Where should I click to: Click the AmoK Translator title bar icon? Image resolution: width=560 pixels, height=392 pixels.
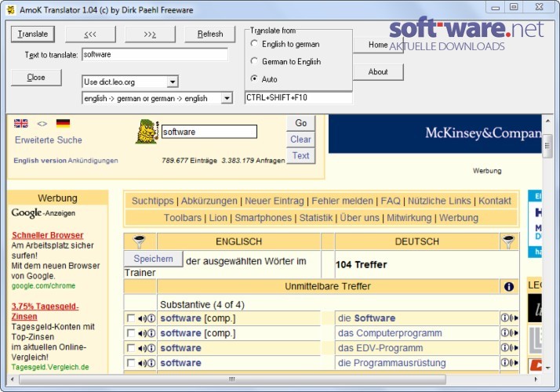point(11,9)
